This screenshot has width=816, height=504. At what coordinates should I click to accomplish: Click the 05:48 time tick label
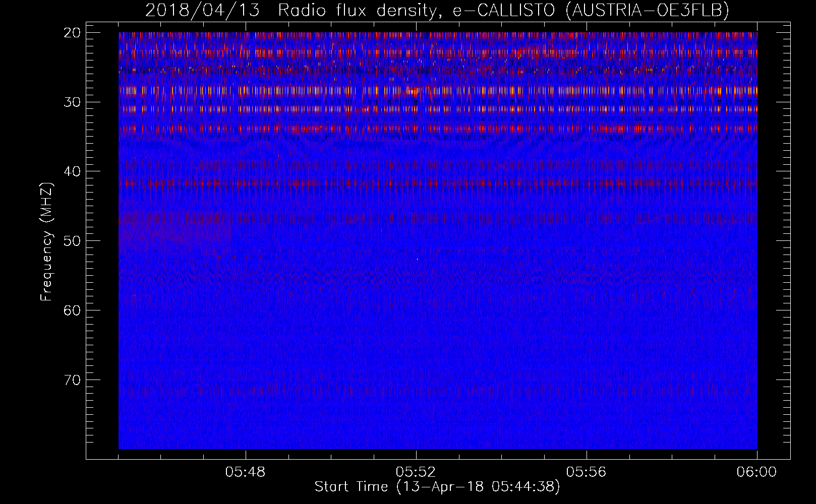point(246,473)
